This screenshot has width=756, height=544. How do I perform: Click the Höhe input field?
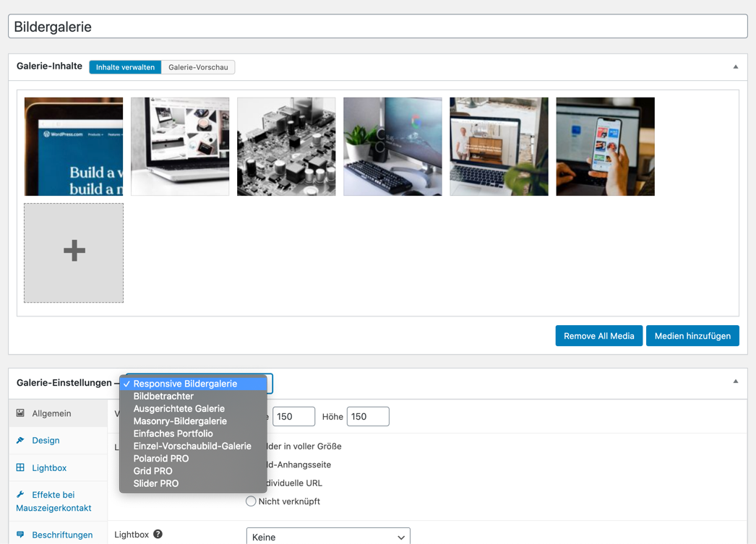coord(368,417)
